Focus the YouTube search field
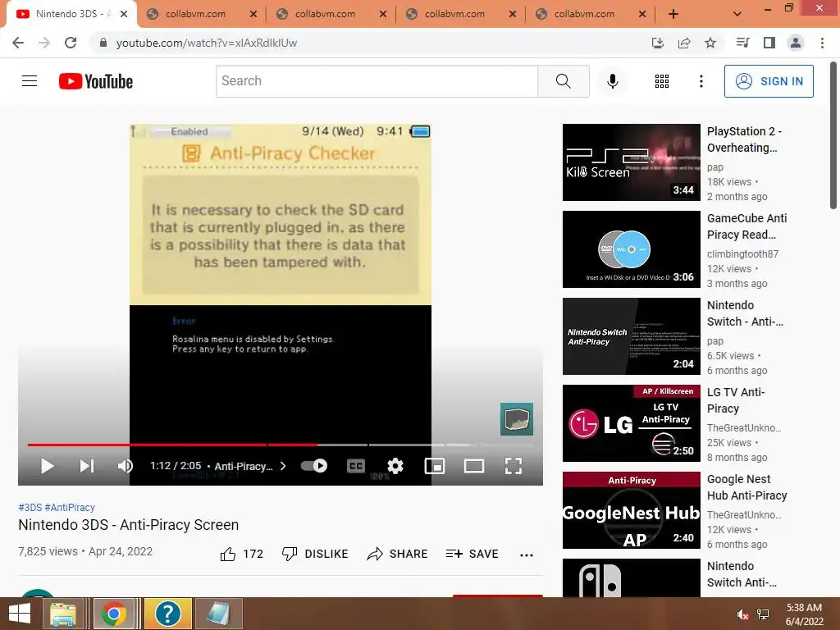840x630 pixels. pos(377,81)
